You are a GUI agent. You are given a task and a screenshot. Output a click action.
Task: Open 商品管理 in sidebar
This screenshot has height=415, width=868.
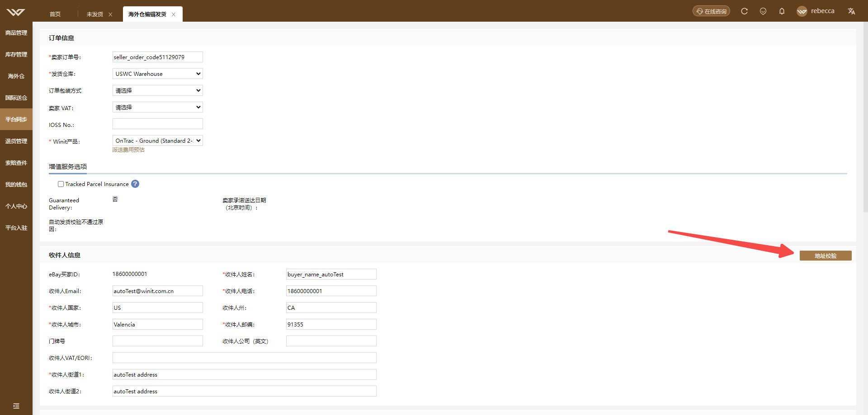click(16, 33)
